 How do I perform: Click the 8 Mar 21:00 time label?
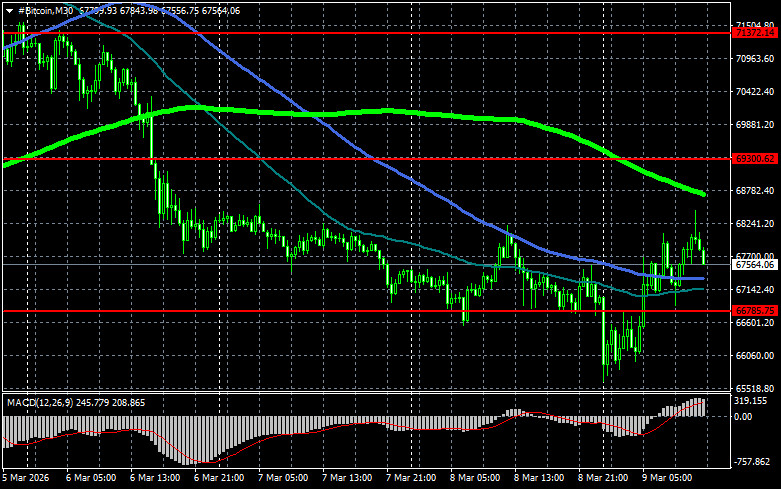[603, 478]
